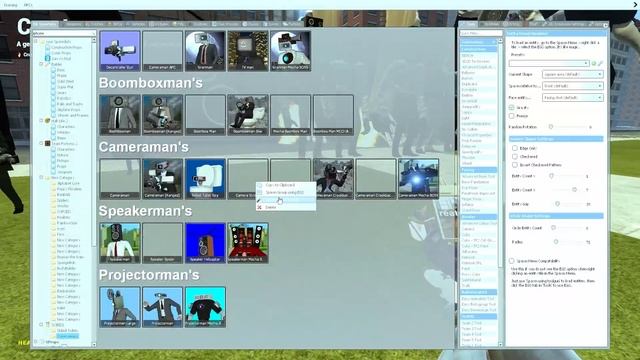
Task: Open Construction Props spawnlist
Action: 67,47
